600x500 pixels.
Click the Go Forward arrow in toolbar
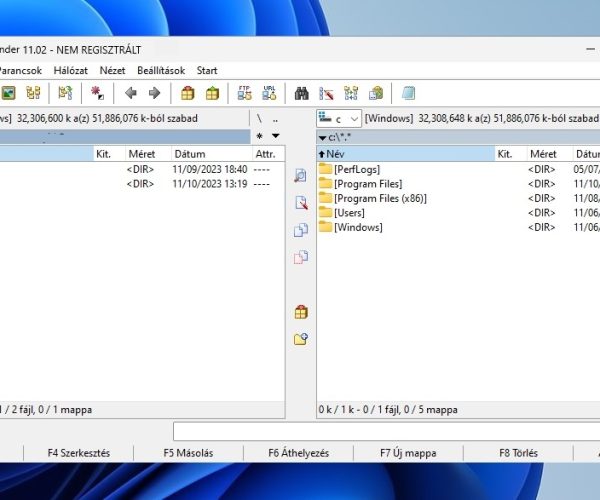click(154, 93)
